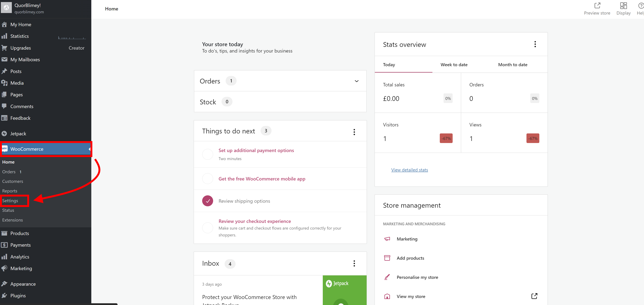Click the Add products box icon
The width and height of the screenshot is (644, 305).
click(x=387, y=258)
